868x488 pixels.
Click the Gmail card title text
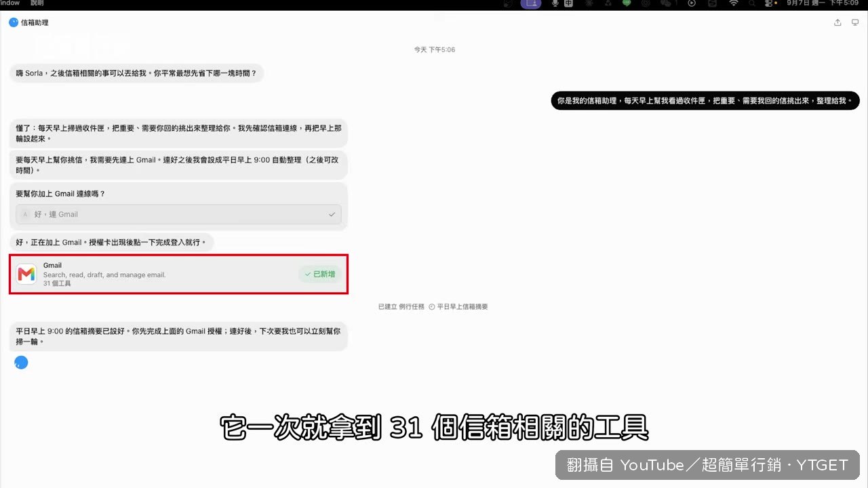pyautogui.click(x=52, y=265)
